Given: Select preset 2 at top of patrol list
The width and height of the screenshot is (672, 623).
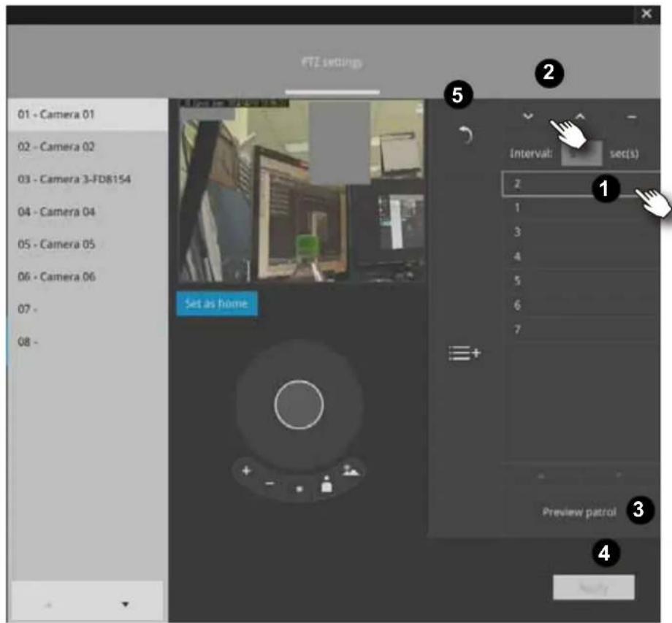Looking at the screenshot, I should (x=581, y=184).
